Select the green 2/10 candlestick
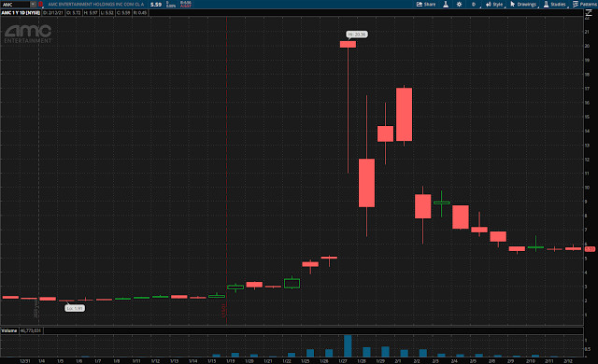Viewport: 598px width, 364px height. (535, 247)
